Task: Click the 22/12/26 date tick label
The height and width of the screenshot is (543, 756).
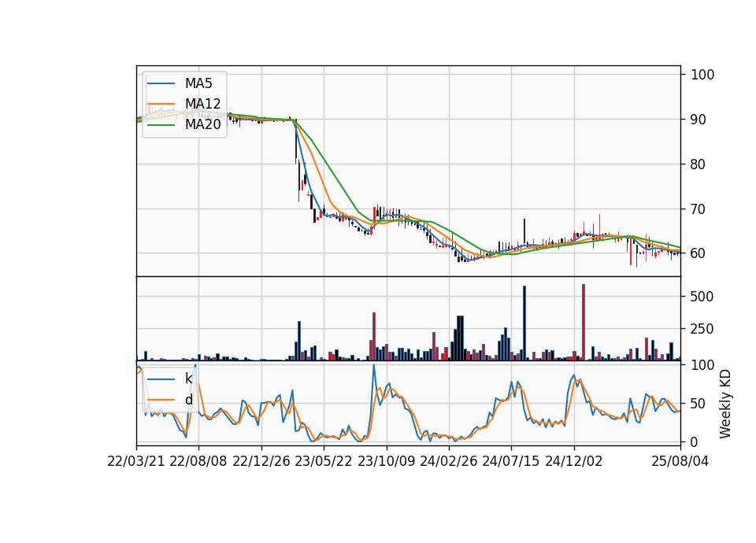Action: click(x=261, y=461)
